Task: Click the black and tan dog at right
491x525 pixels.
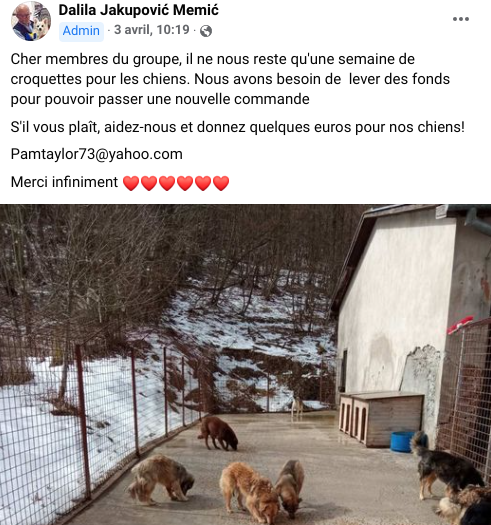Action: click(445, 465)
